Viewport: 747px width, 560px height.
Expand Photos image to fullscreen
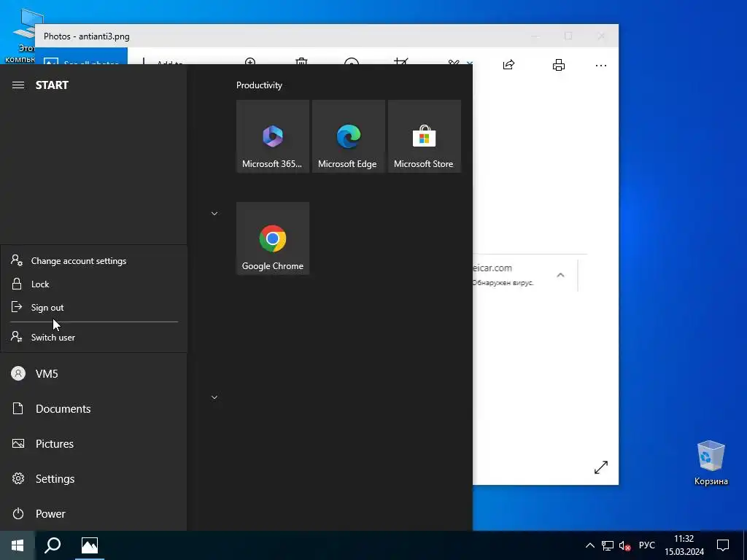601,467
